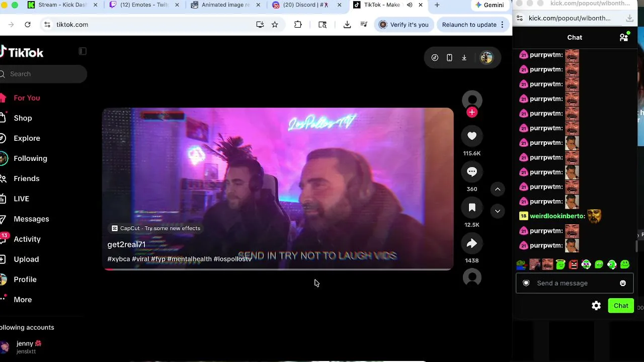Go to the previous video with the up arrow

click(498, 189)
